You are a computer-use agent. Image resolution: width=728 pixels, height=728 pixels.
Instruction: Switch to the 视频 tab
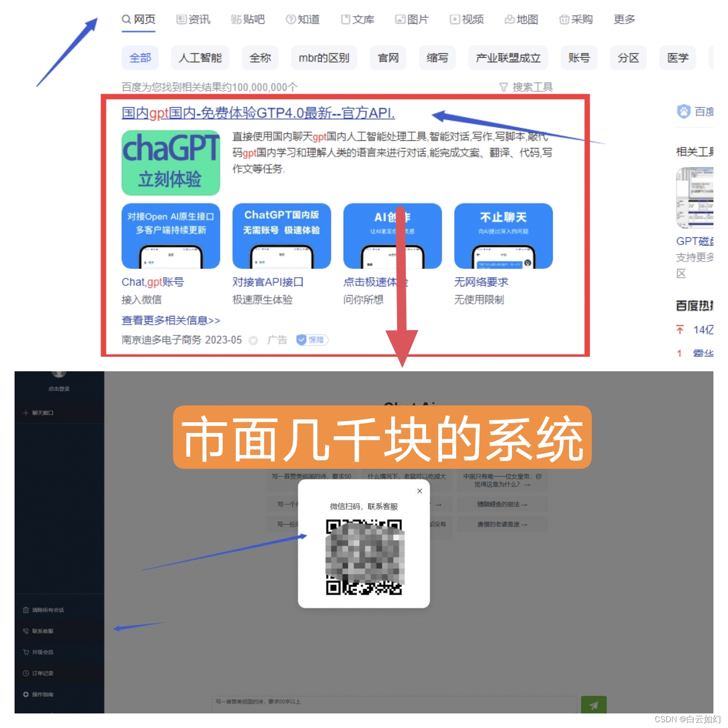467,19
